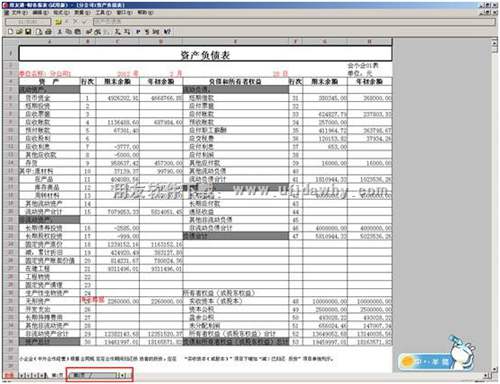
Task: Toggle the red Format/Data mode button at bottom-left
Action: coord(8,375)
